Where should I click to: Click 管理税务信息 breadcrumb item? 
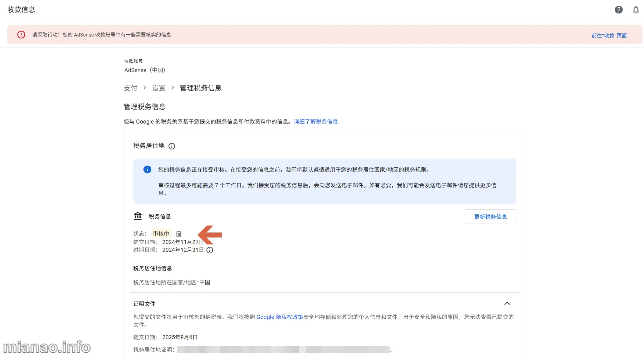click(200, 88)
